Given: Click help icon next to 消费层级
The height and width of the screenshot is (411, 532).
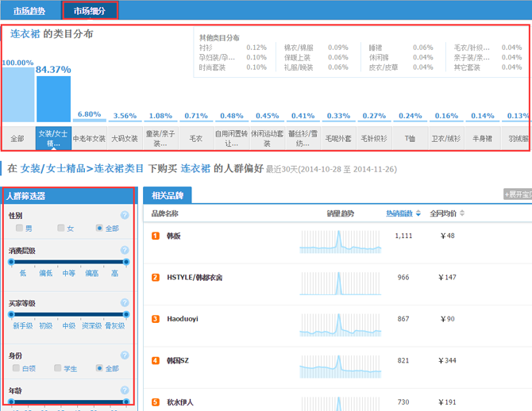Looking at the screenshot, I should click(125, 251).
